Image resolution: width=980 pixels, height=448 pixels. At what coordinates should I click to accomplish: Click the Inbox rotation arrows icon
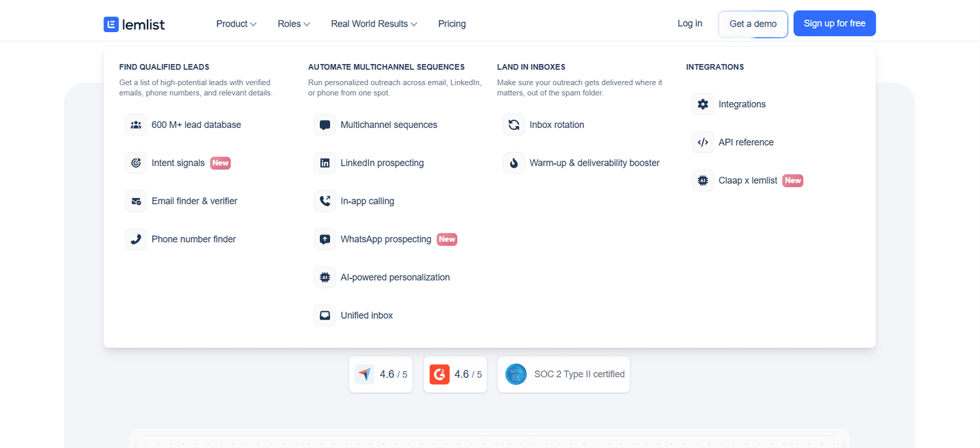click(x=514, y=125)
